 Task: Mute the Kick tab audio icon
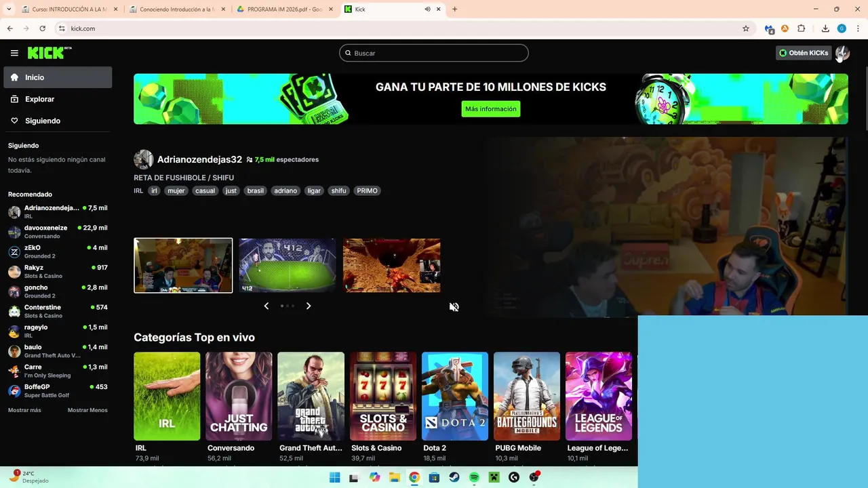[x=427, y=9]
